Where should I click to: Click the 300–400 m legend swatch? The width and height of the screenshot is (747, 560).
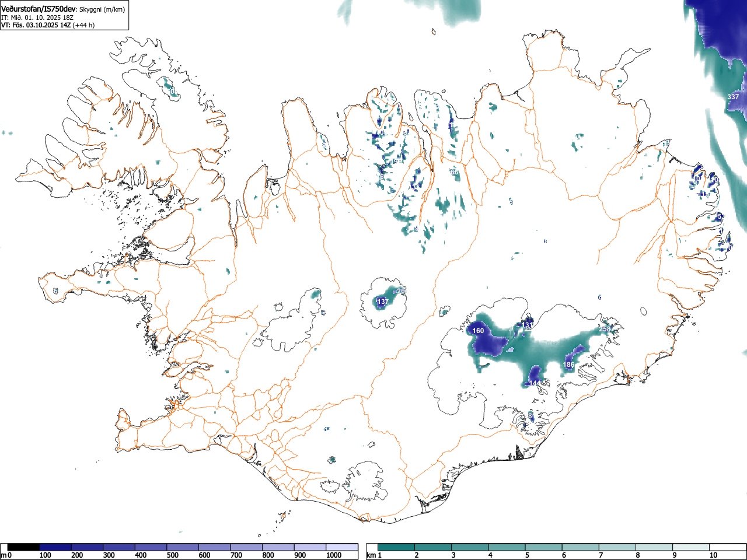tap(119, 547)
